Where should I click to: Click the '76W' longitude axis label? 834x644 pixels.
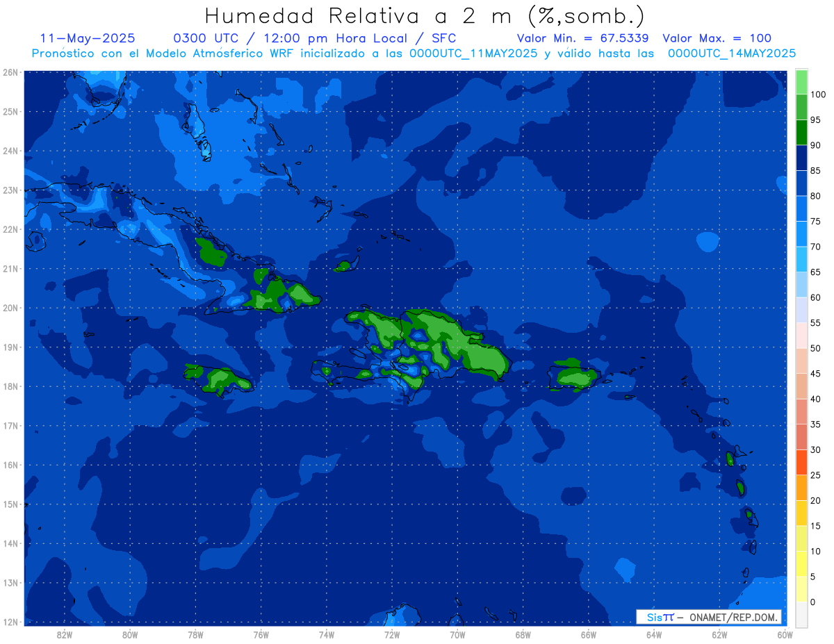click(x=261, y=634)
